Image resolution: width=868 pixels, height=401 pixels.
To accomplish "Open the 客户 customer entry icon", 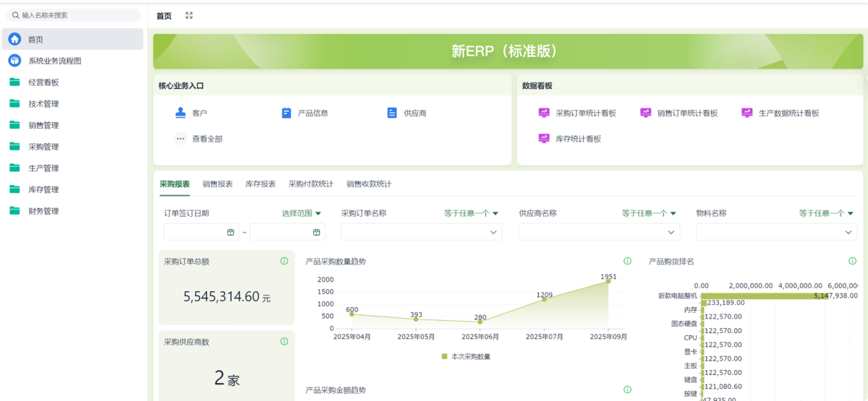I will (181, 113).
